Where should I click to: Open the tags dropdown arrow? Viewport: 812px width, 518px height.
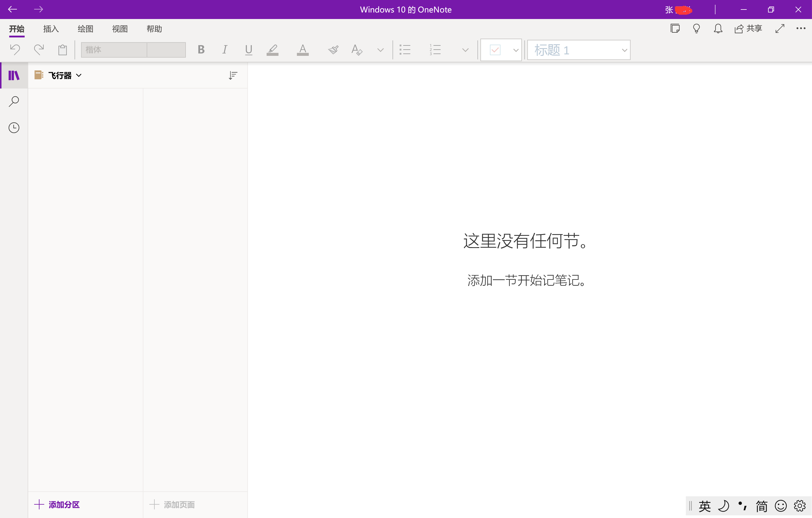coord(516,50)
